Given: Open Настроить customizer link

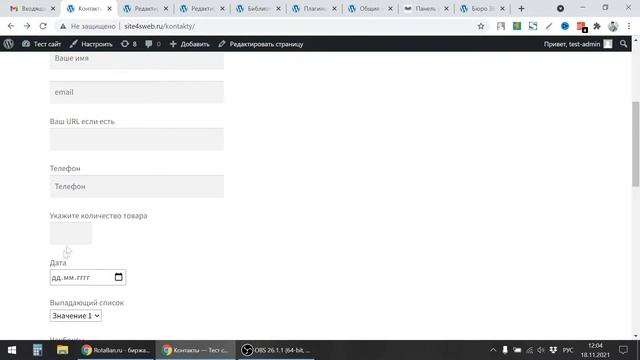Looking at the screenshot, I should [91, 44].
